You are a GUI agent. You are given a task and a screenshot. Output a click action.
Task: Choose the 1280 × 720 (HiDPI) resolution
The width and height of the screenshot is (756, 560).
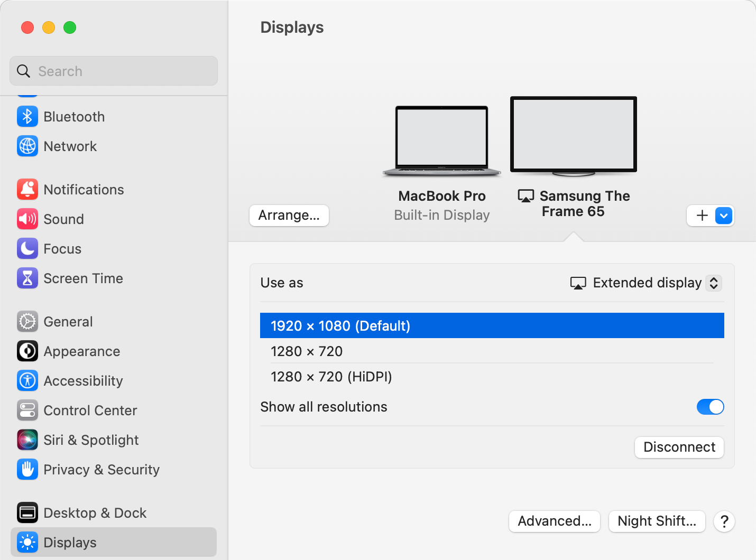[331, 377]
